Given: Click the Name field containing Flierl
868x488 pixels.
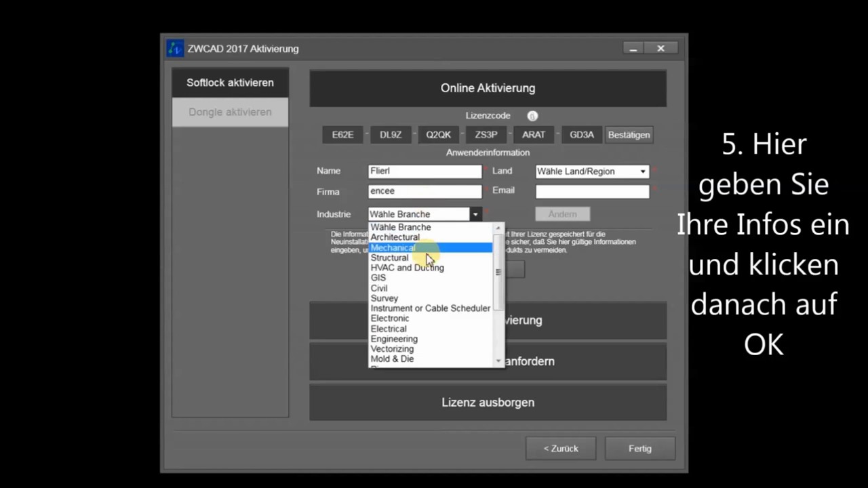Looking at the screenshot, I should coord(425,171).
